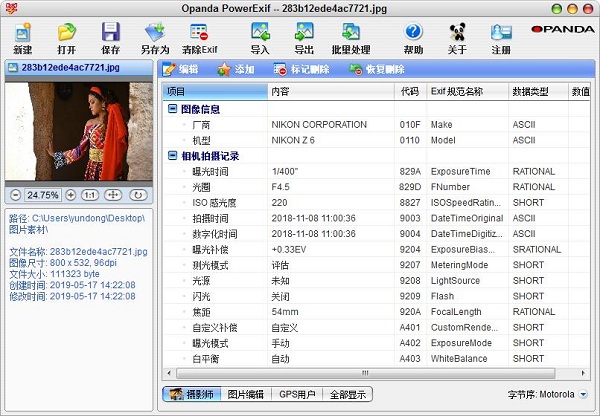Click 另存为 (Save As) icon
The image size is (600, 416).
pyautogui.click(x=155, y=37)
